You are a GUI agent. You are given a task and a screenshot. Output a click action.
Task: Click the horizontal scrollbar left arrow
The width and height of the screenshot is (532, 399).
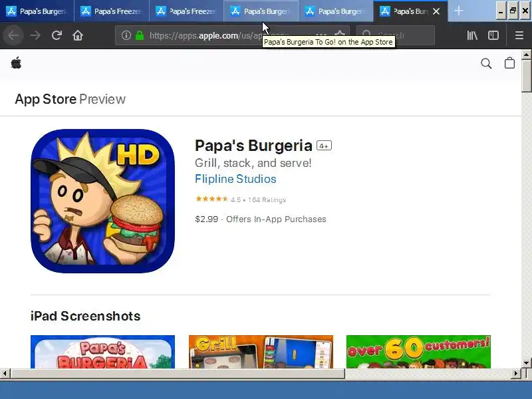click(5, 374)
